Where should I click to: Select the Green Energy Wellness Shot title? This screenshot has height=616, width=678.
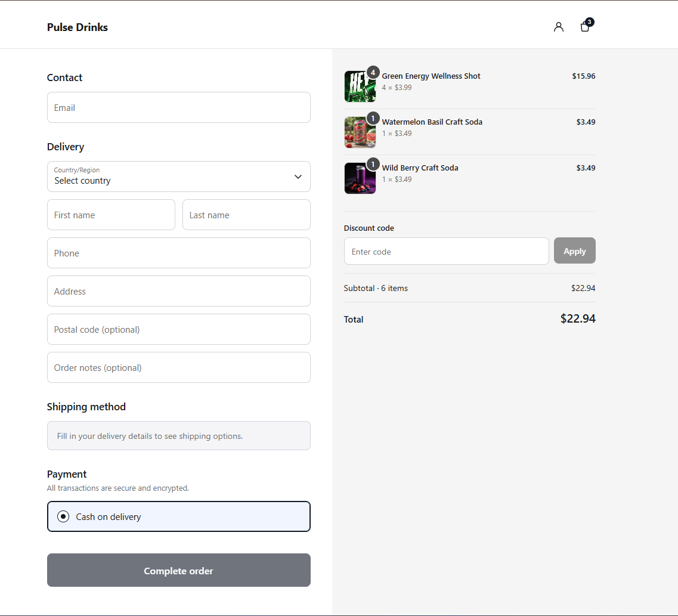tap(431, 76)
